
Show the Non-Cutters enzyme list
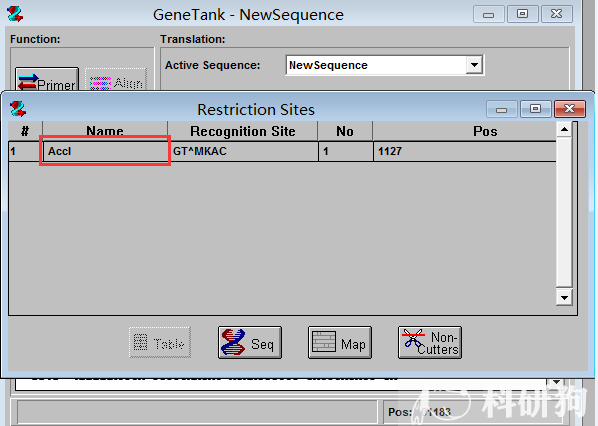pos(430,342)
